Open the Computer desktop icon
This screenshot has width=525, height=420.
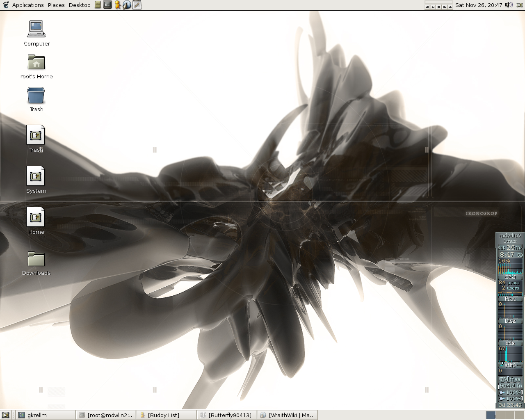pos(37,30)
